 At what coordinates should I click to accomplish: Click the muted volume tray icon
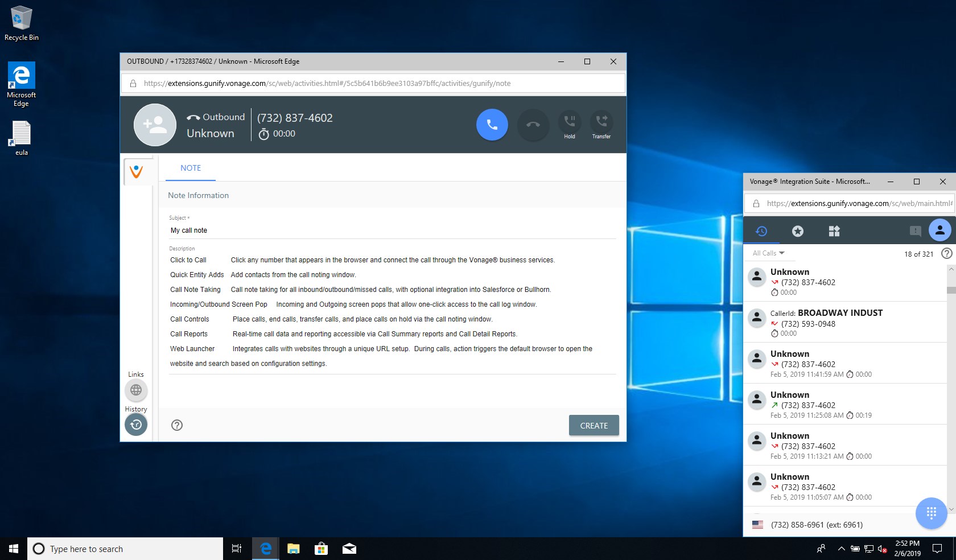coord(883,549)
